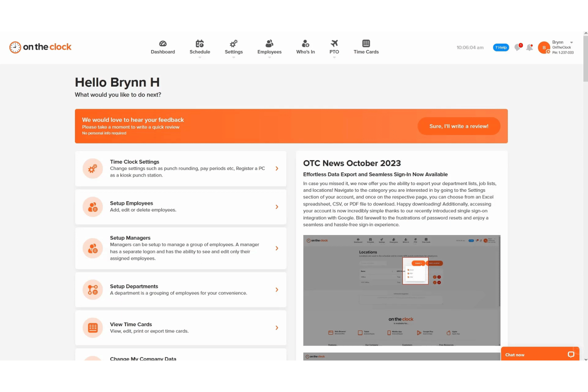Viewport: 588px width, 392px height.
Task: Open the Time Cards grid icon
Action: (366, 43)
